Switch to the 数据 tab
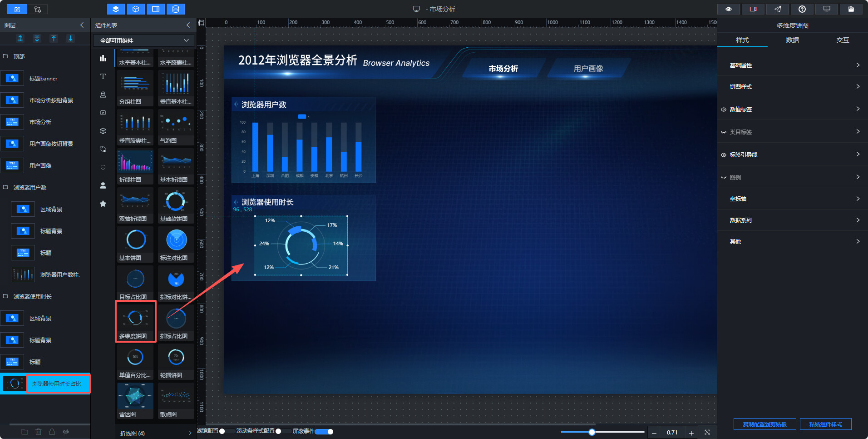Viewport: 868px width, 439px height. tap(793, 40)
